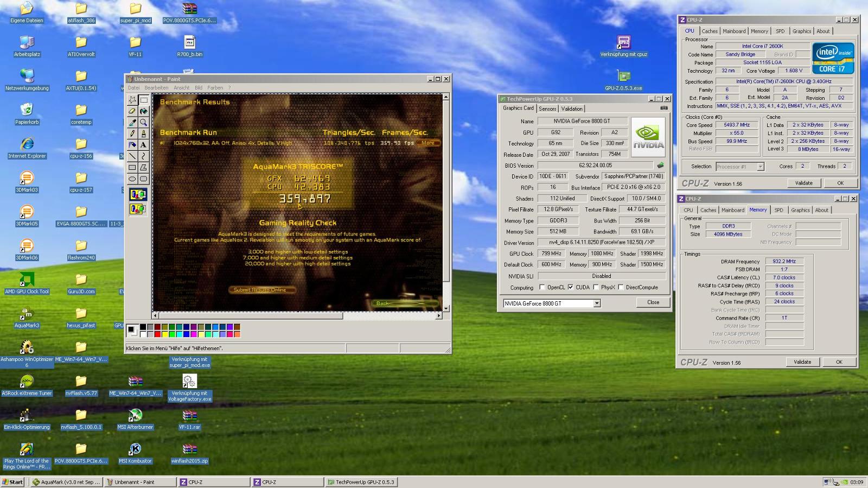Switch to the Sensors tab in GPU-Z
The image size is (868, 488).
pyautogui.click(x=547, y=109)
